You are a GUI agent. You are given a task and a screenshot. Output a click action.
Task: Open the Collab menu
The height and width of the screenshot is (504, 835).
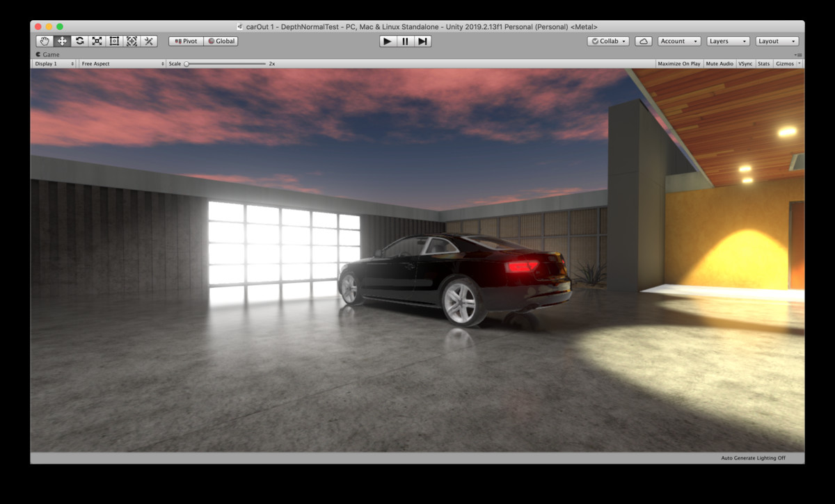(607, 41)
